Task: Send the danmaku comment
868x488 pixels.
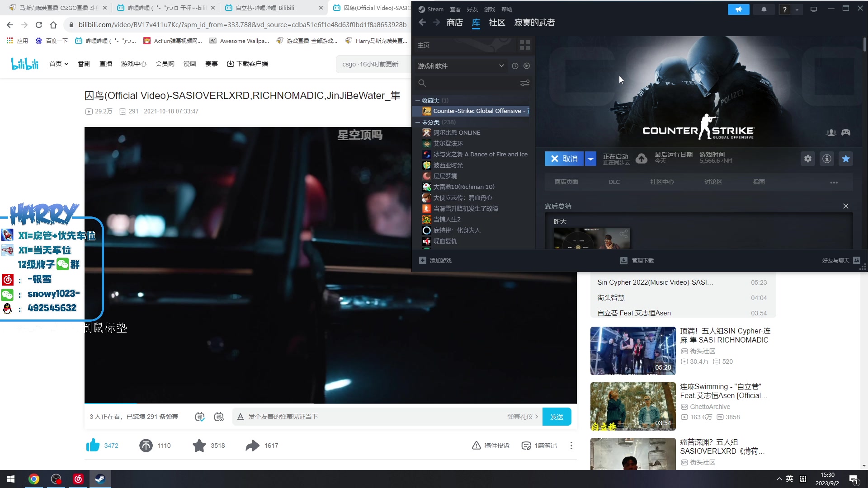Action: (557, 417)
